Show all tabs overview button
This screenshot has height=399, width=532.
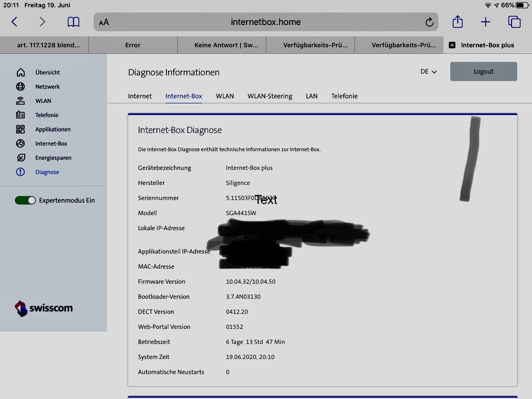(514, 22)
